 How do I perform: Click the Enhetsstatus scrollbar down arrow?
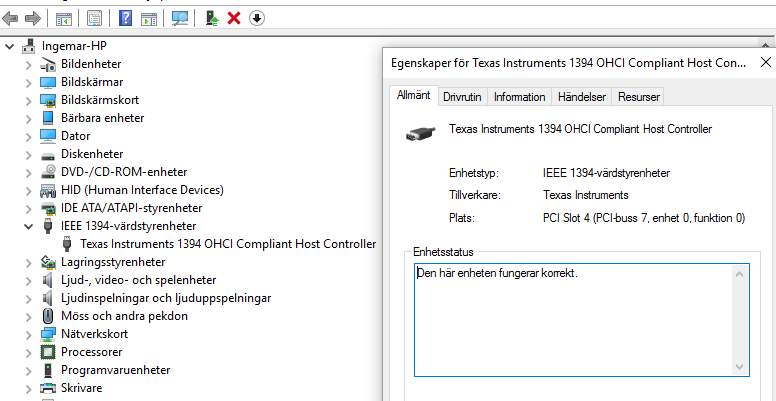click(739, 367)
